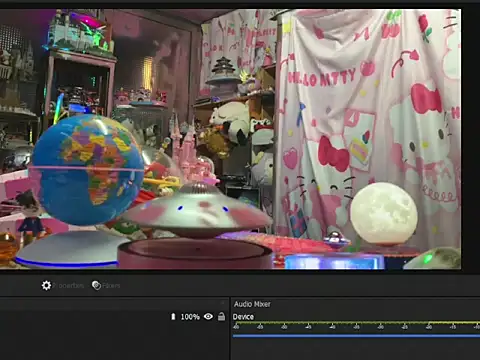This screenshot has height=360, width=480.
Task: Click the battery level icon
Action: (x=173, y=316)
